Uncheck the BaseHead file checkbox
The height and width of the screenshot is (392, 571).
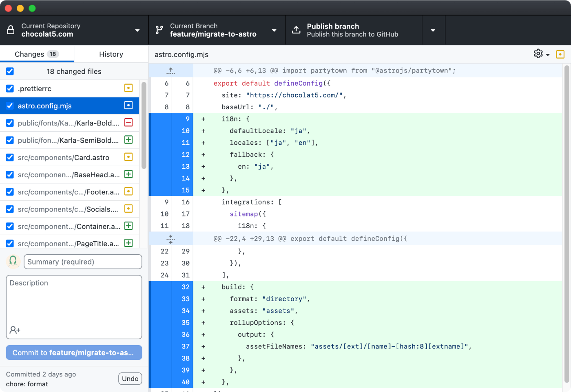pos(10,175)
